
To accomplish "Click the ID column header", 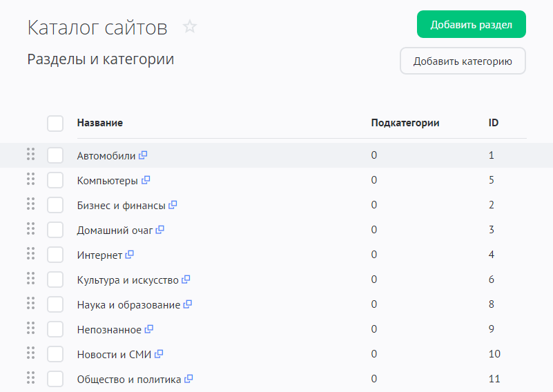I will pyautogui.click(x=494, y=123).
